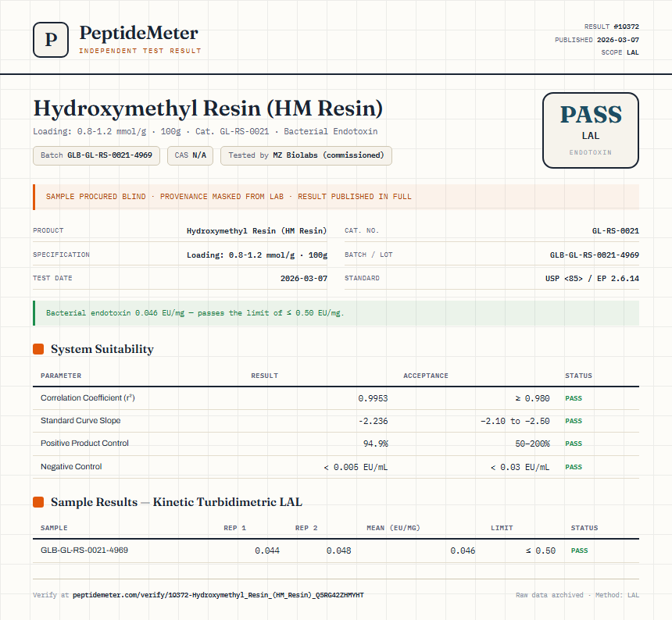
Task: Click the REP 2 column header
Action: click(306, 528)
